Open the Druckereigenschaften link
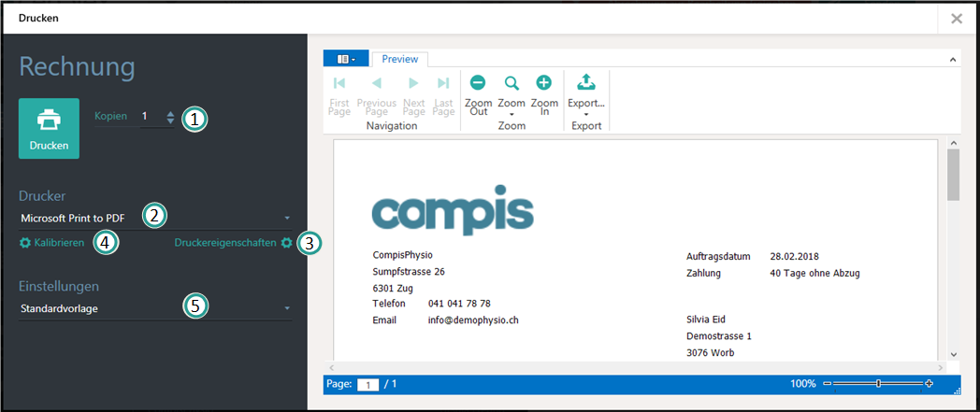 [x=225, y=243]
